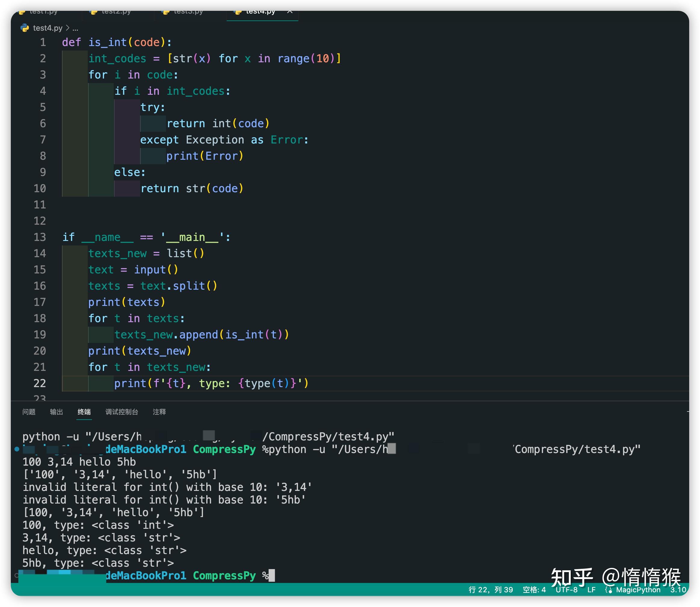Click the "if __name__ == '__main__':" line
The height and width of the screenshot is (607, 700).
pyautogui.click(x=146, y=237)
